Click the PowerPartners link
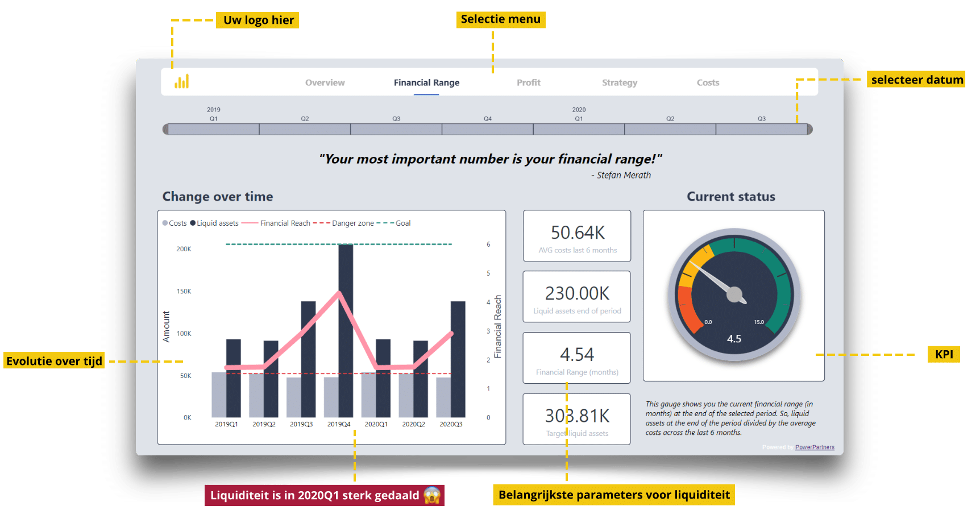 815,447
